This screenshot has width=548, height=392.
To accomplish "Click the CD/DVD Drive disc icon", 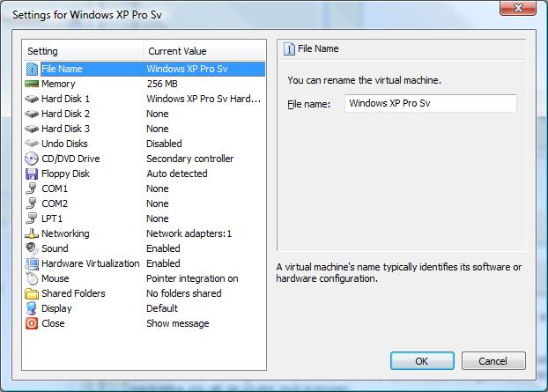I will [32, 159].
